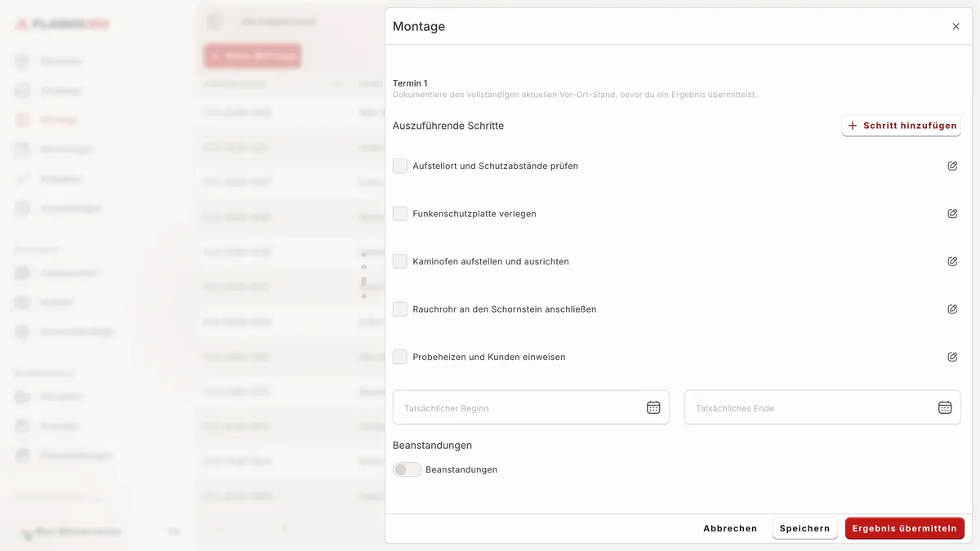
Task: Focus the 'Tatsächliches Ende' date field
Action: [822, 407]
